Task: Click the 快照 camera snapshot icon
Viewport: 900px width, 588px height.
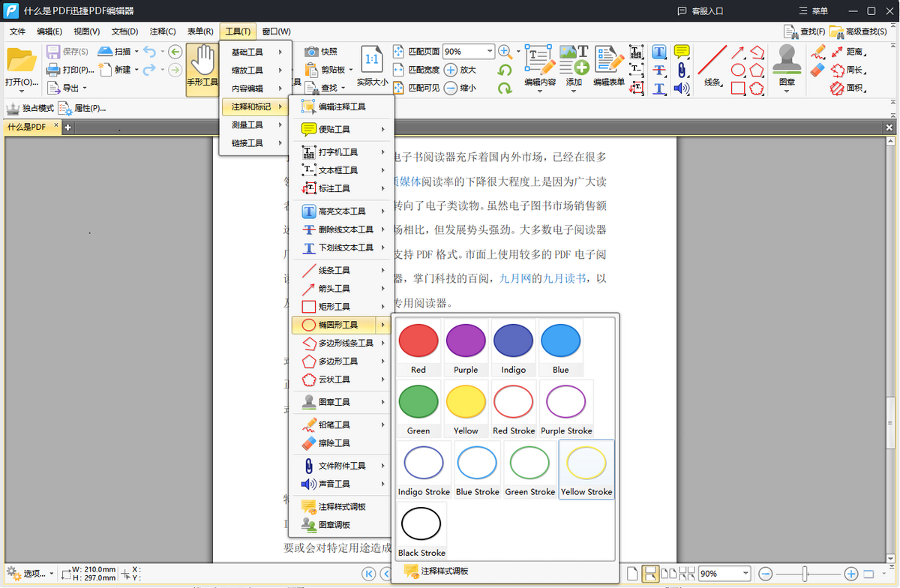Action: (311, 52)
